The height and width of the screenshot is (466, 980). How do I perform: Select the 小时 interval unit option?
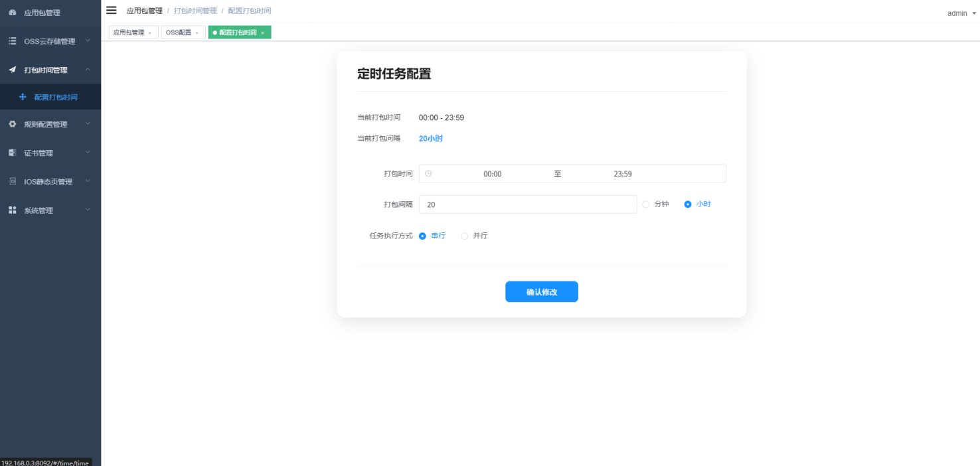(x=688, y=204)
